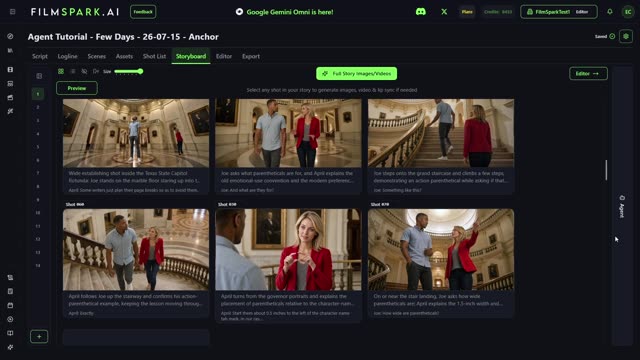The height and width of the screenshot is (360, 640).
Task: Open the open-book icon in lower left sidebar
Action: click(x=10, y=333)
